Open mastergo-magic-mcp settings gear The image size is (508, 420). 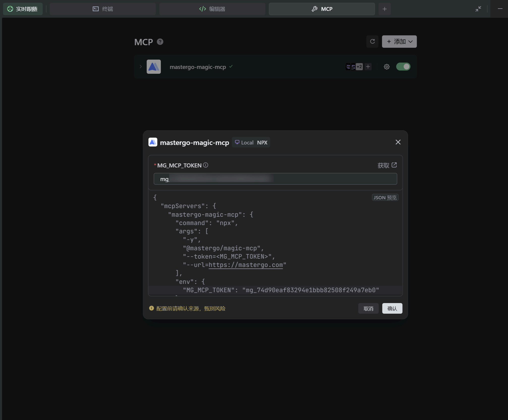pyautogui.click(x=387, y=67)
